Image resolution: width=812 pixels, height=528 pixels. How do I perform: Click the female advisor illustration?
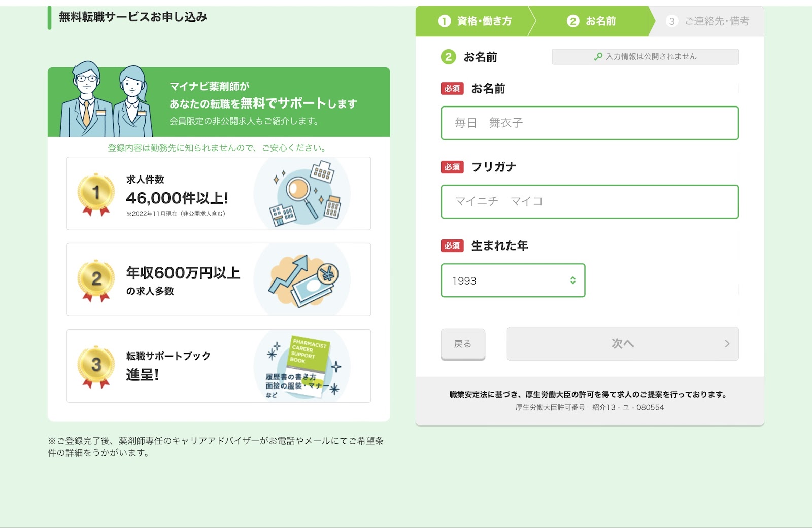133,101
